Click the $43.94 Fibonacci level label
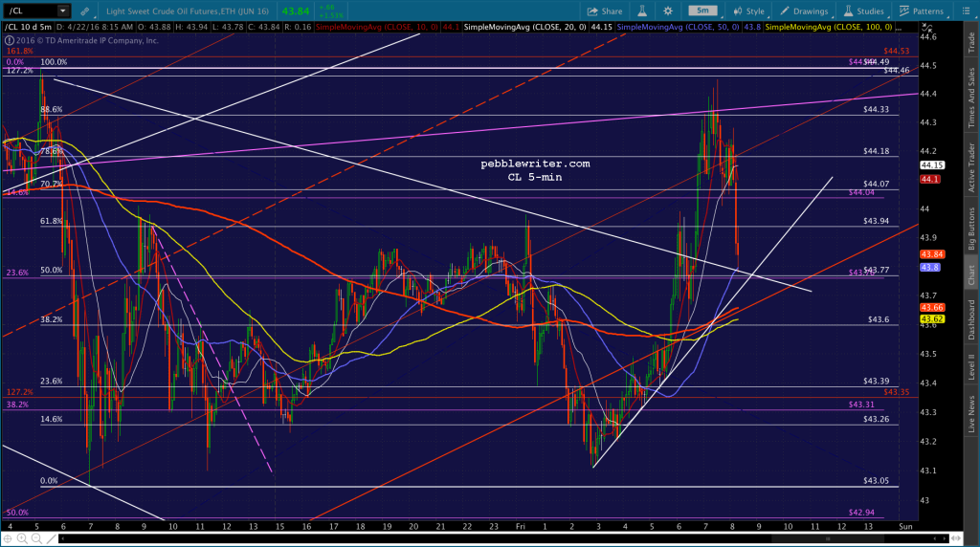980x547 pixels. pyautogui.click(x=876, y=221)
